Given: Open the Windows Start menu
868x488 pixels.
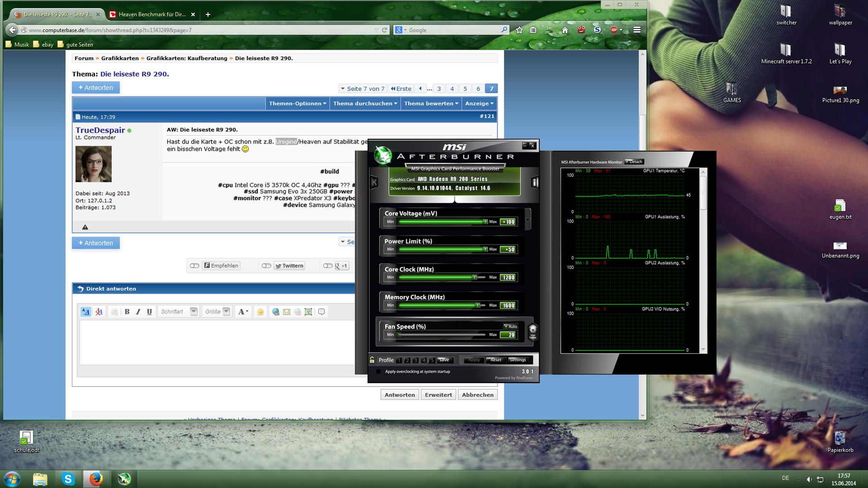Looking at the screenshot, I should (12, 479).
